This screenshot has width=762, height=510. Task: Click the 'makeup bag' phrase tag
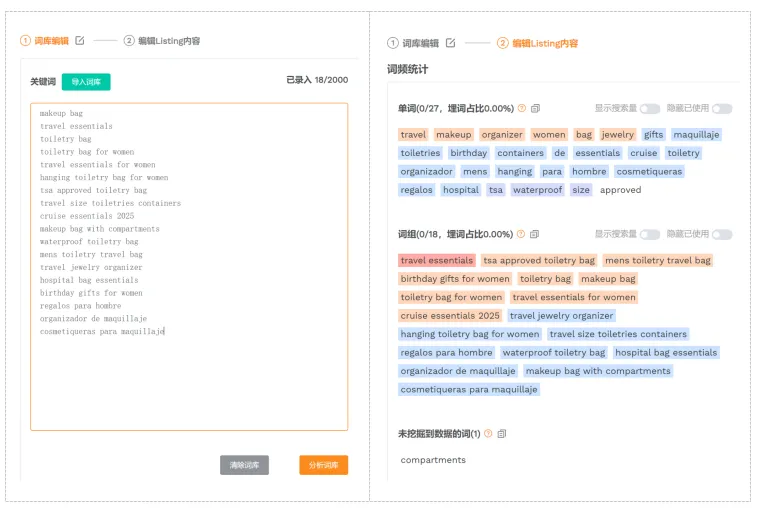pyautogui.click(x=608, y=279)
